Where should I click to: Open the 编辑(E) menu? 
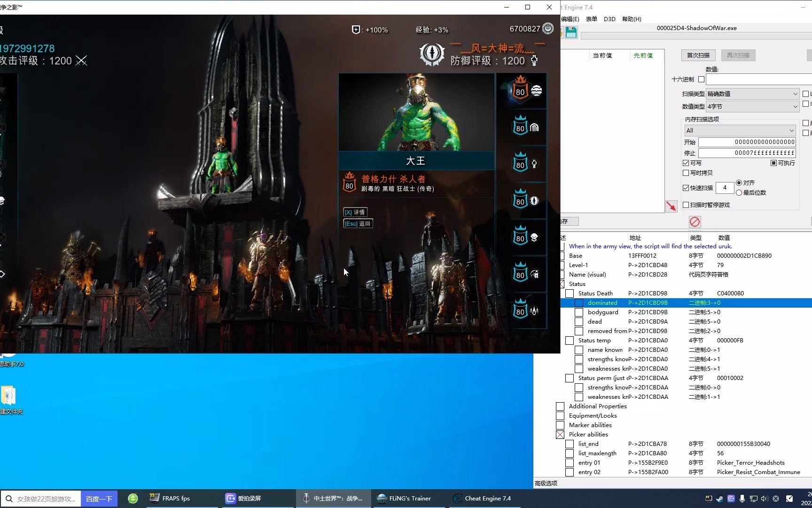point(570,19)
